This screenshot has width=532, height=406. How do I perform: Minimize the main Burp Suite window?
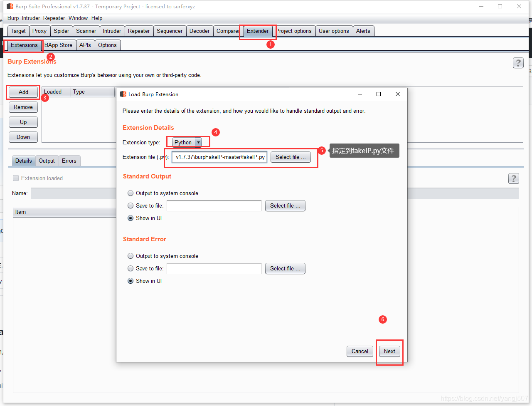[481, 6]
